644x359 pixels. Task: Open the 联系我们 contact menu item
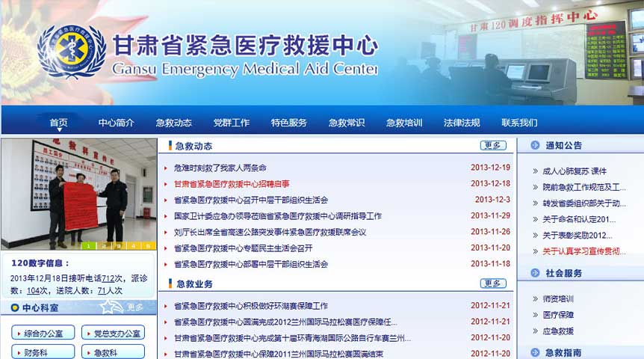click(519, 123)
